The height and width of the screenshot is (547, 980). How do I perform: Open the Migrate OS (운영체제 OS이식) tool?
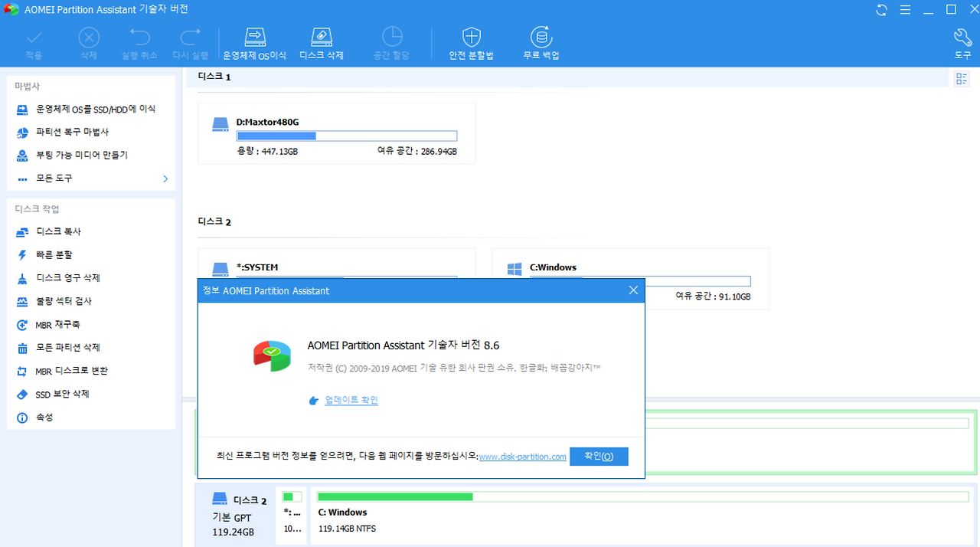254,44
